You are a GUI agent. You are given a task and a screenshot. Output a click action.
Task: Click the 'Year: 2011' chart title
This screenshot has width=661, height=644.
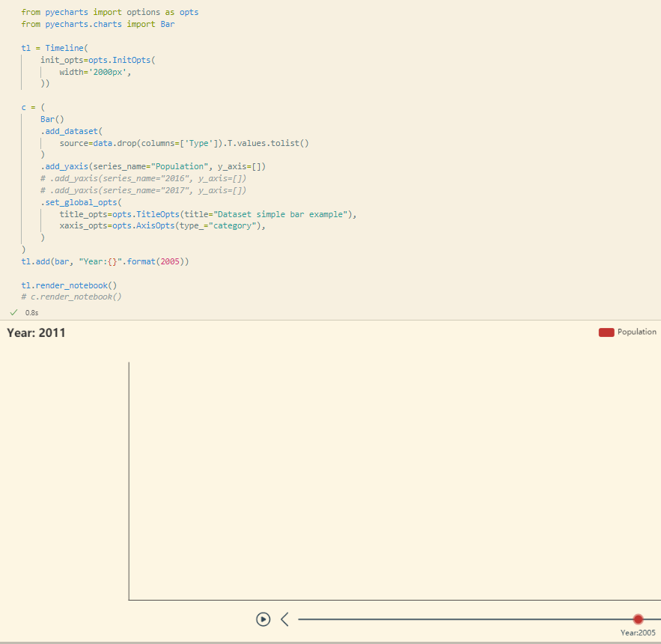tap(35, 332)
